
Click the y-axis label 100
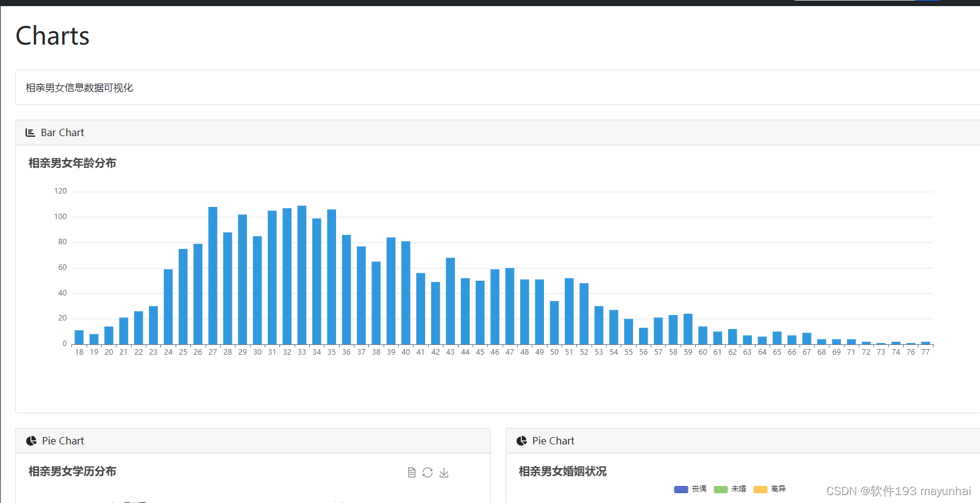pyautogui.click(x=60, y=217)
